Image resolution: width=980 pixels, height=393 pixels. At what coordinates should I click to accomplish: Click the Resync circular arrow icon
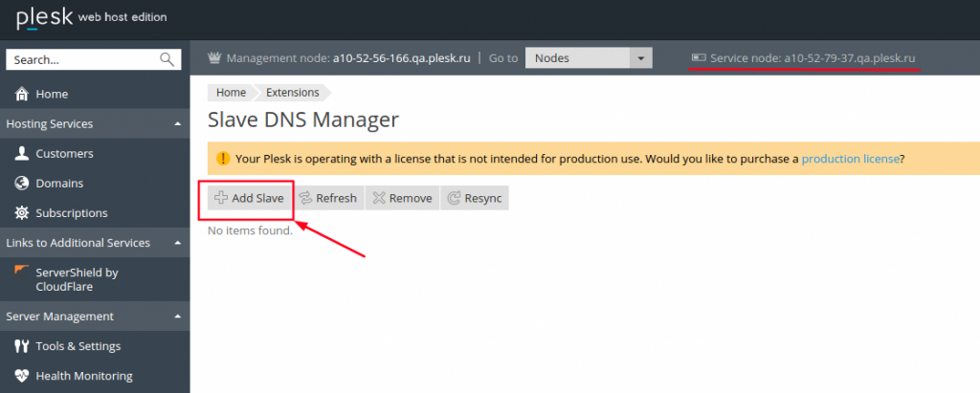[454, 198]
